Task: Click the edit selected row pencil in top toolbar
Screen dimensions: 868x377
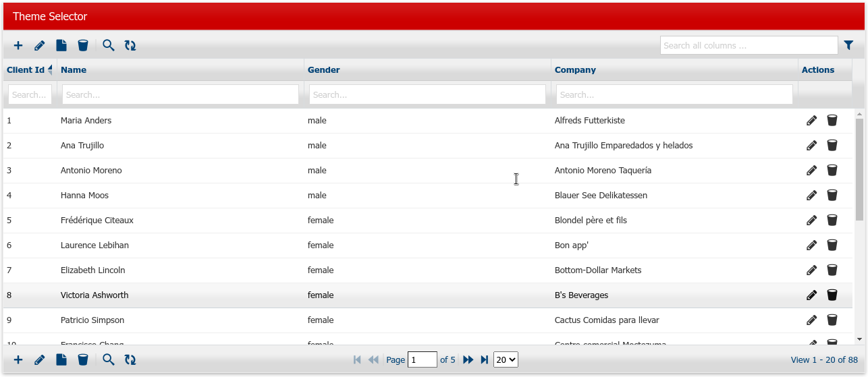Action: [x=40, y=46]
